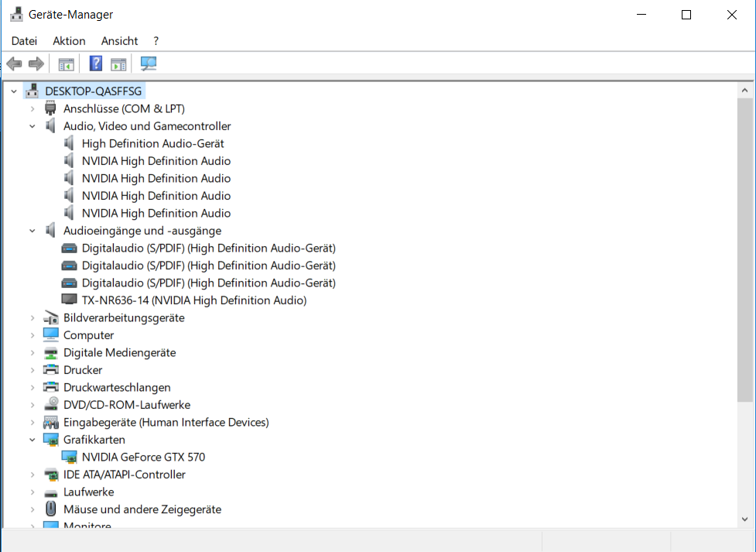Select TX-NR636-14 (NVIDIA High Definition Audio)
The image size is (756, 552).
194,300
